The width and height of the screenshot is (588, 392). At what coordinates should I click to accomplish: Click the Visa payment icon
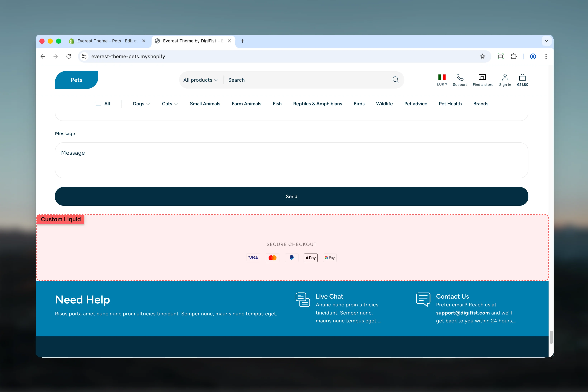(x=253, y=258)
